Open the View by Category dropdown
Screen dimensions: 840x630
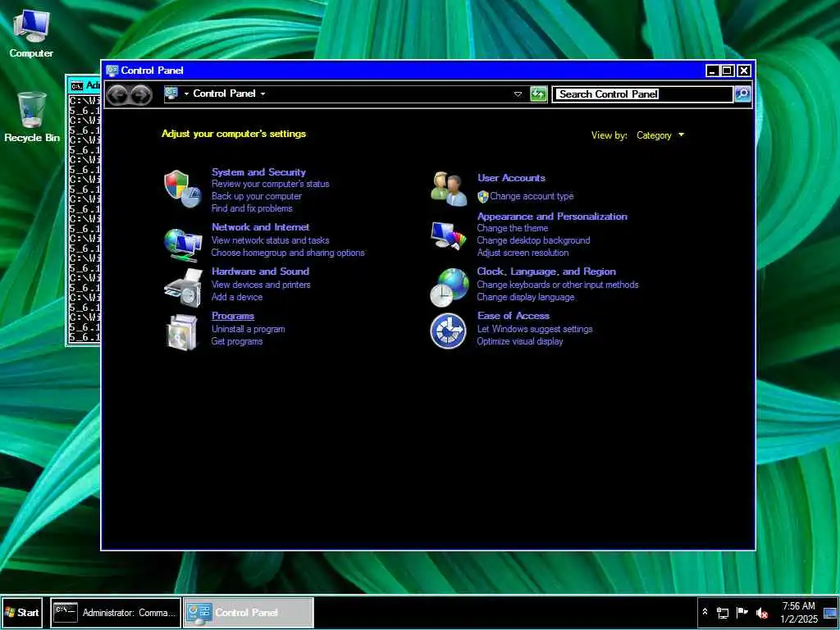point(660,135)
